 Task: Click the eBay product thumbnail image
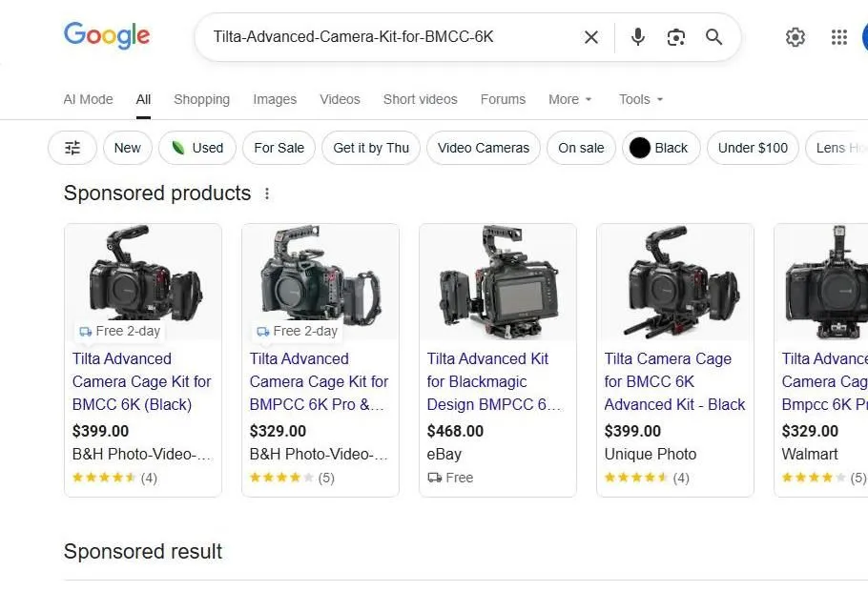[498, 281]
